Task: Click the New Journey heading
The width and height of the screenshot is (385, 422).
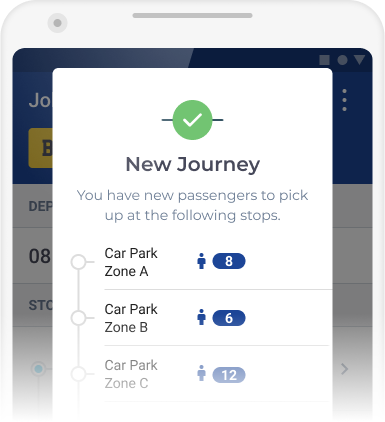Action: pyautogui.click(x=193, y=165)
